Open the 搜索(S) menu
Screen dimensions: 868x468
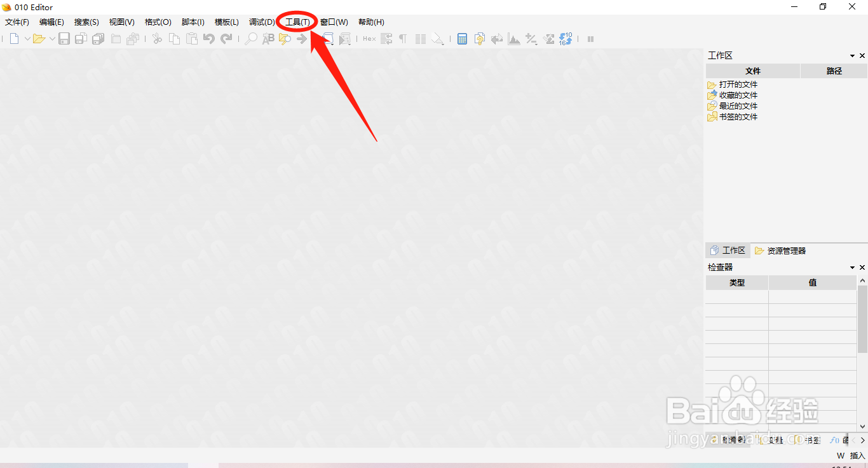coord(86,22)
